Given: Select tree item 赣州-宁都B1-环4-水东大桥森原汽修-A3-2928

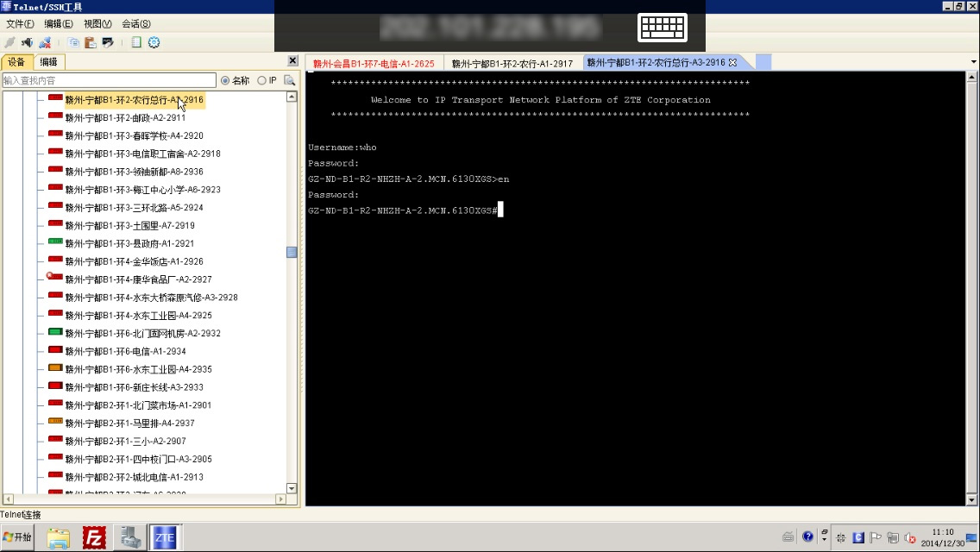Looking at the screenshot, I should (151, 298).
